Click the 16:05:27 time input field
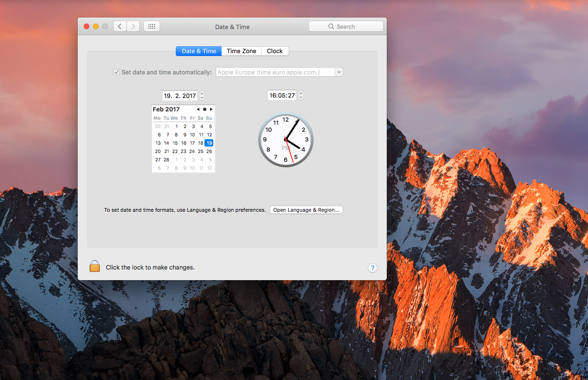Image resolution: width=588 pixels, height=380 pixels. pos(282,95)
